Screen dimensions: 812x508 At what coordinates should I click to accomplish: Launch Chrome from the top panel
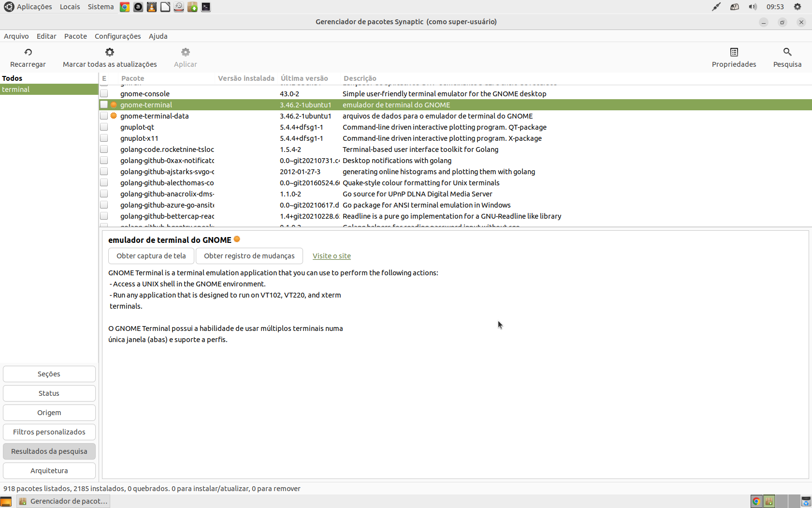(125, 7)
